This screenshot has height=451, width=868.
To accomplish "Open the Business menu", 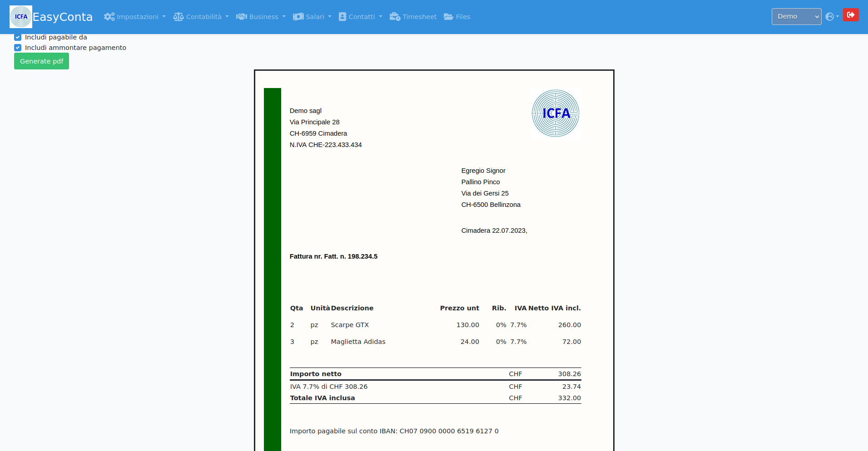I will [261, 17].
